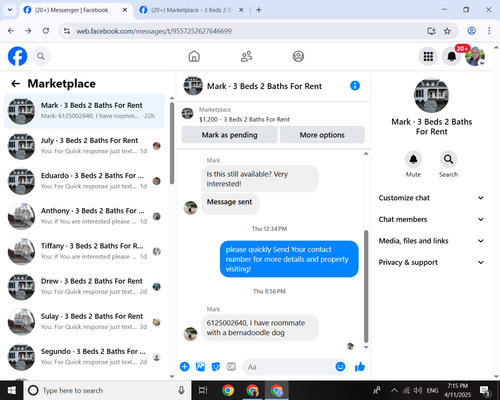500x400 pixels.
Task: Go back using the Marketplace back arrow
Action: click(16, 83)
